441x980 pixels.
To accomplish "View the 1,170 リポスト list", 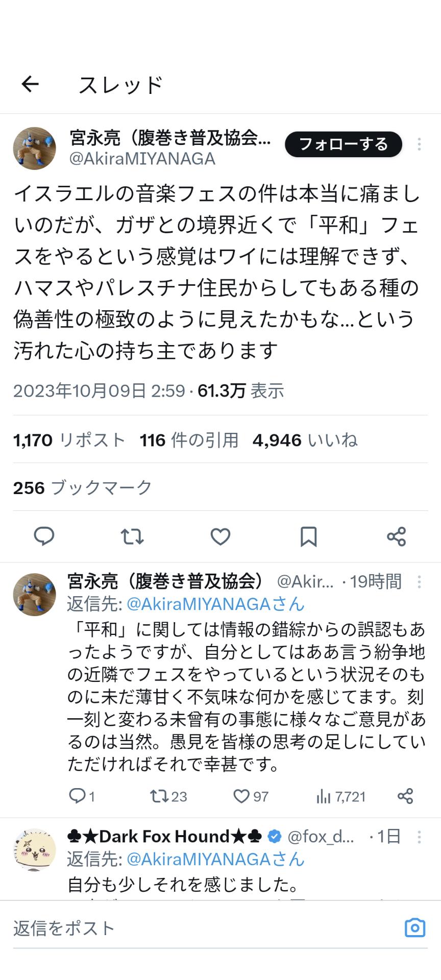I will (69, 440).
